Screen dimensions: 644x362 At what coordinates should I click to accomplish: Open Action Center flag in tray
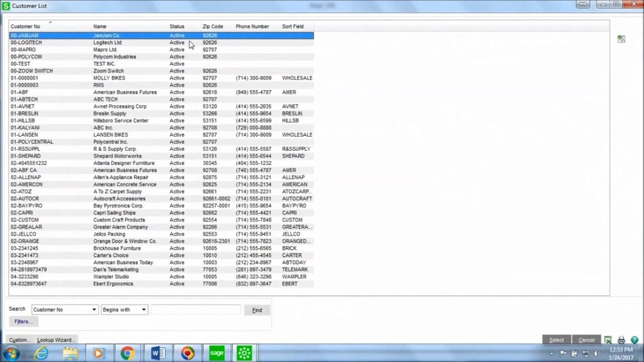pyautogui.click(x=563, y=354)
